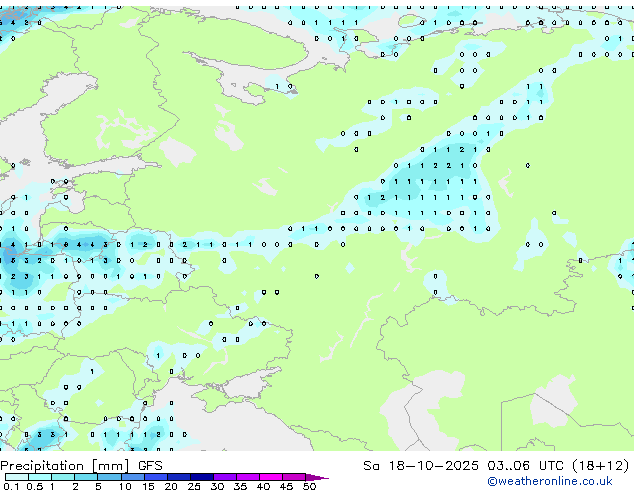634x490 pixels.
Task: Select the 5–10 mm legend color swatch
Action: pos(109,477)
